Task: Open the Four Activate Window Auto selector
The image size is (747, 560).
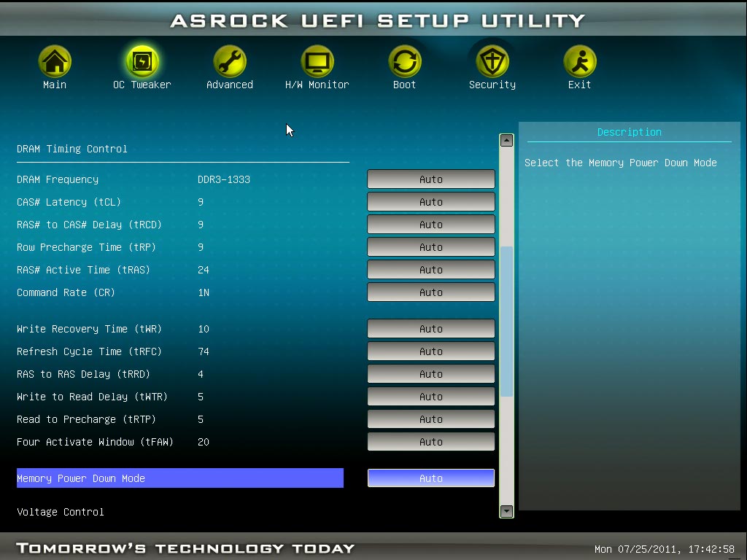Action: click(x=431, y=442)
